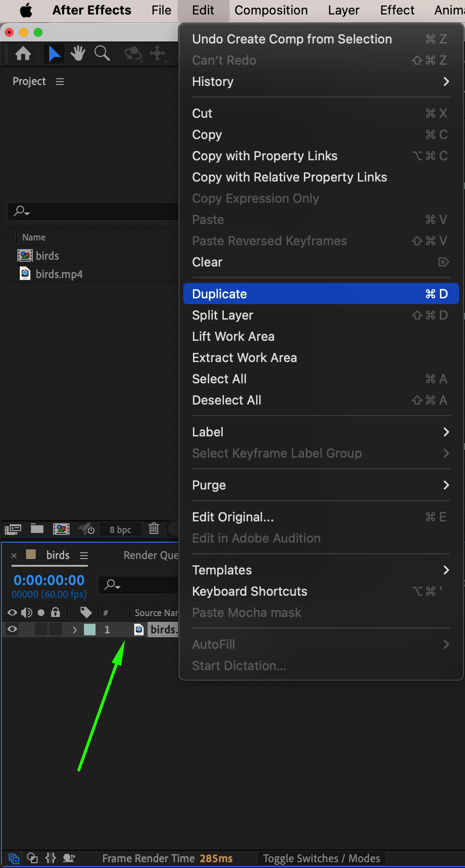Choose Undo Create Comp from Selection
This screenshot has height=868, width=465.
click(321, 39)
